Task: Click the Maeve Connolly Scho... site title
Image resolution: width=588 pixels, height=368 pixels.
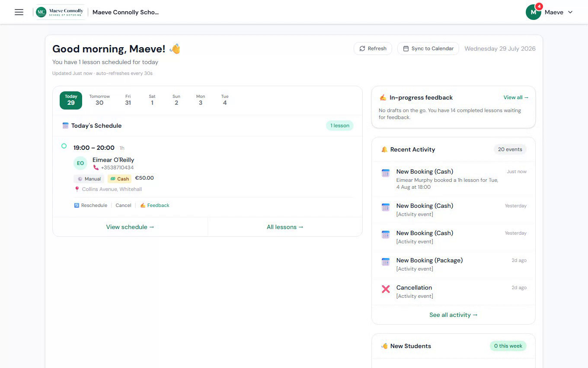Action: [x=126, y=12]
